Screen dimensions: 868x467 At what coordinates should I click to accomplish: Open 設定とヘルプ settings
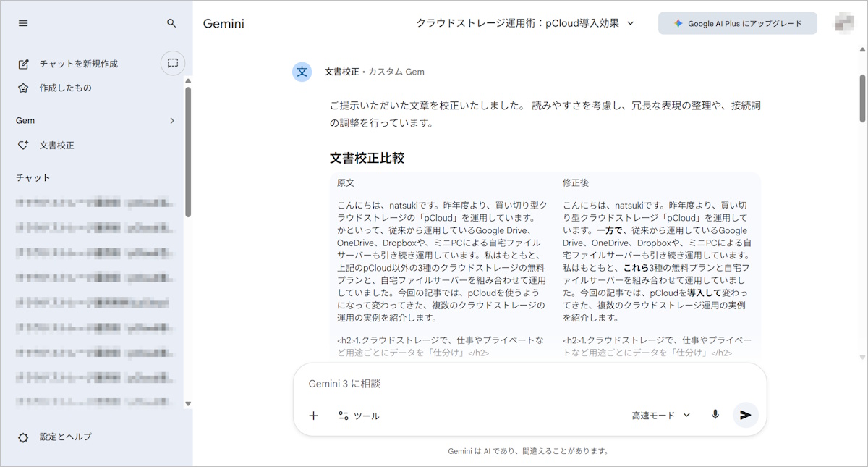65,437
